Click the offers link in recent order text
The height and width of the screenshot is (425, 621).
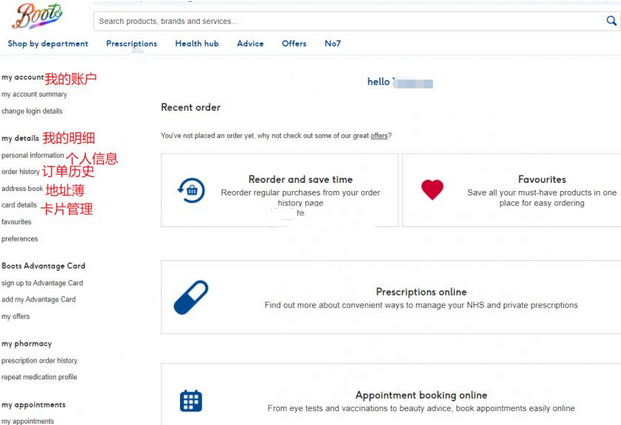coord(379,136)
